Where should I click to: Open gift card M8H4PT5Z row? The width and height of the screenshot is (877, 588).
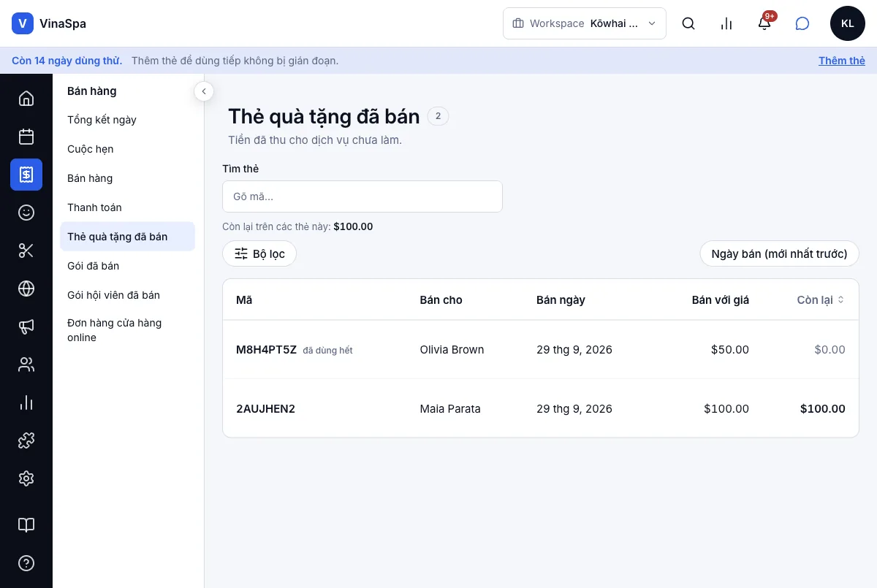coord(541,350)
